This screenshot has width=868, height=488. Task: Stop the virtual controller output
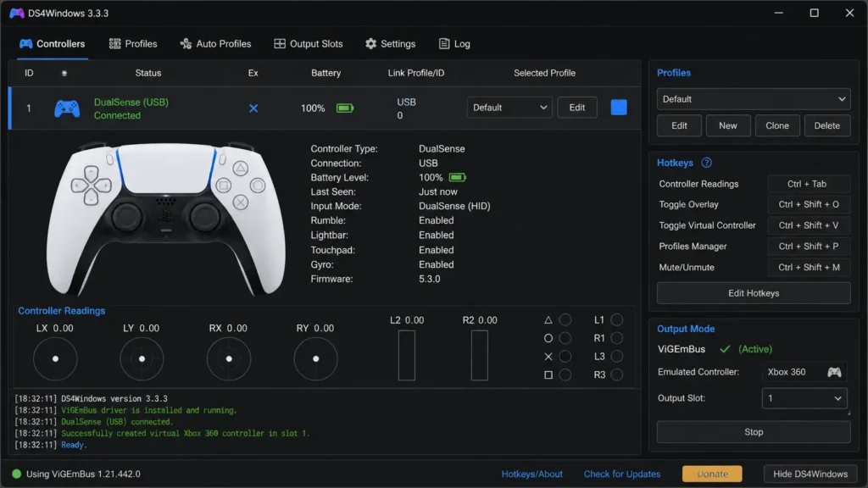pyautogui.click(x=754, y=432)
